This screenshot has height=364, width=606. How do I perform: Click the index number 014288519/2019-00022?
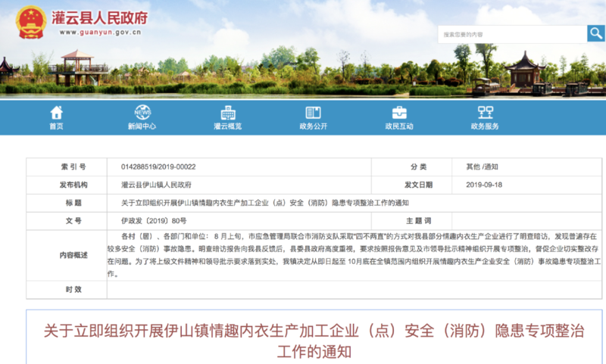pyautogui.click(x=163, y=166)
